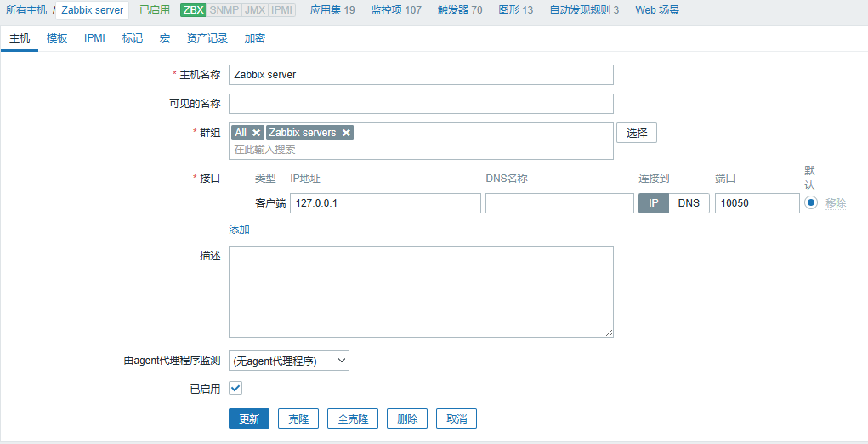Click the description textarea resize handle
The image size is (868, 444).
pos(609,333)
